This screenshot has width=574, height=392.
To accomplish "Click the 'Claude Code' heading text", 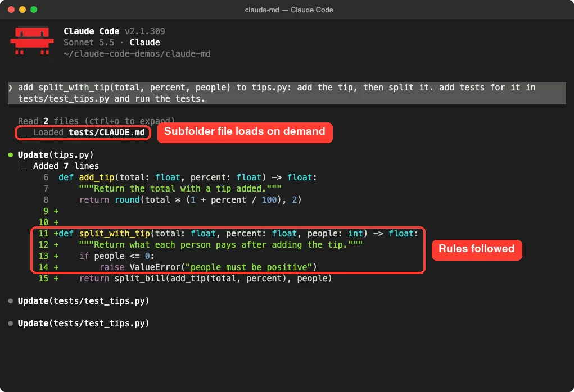I will point(92,31).
